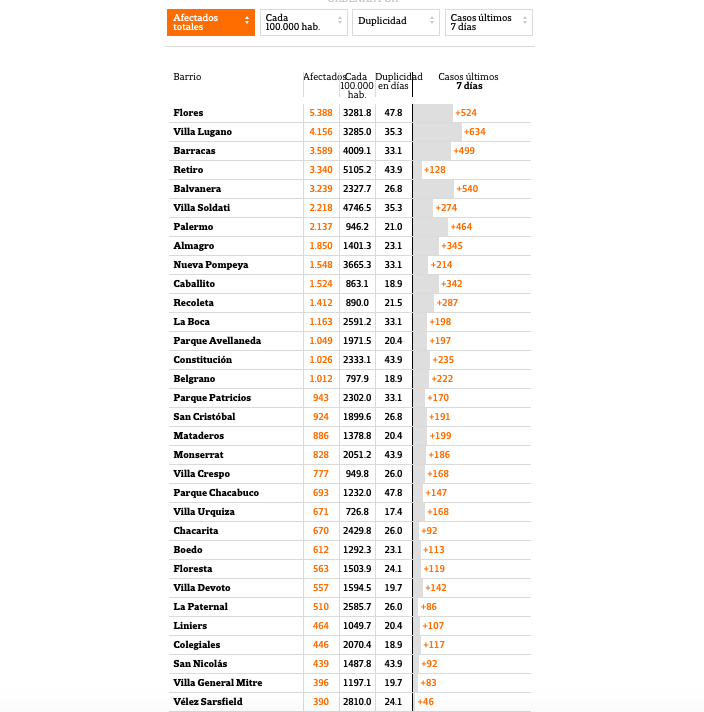Click the Barracas row name
Screen dimensions: 704x712
click(194, 151)
